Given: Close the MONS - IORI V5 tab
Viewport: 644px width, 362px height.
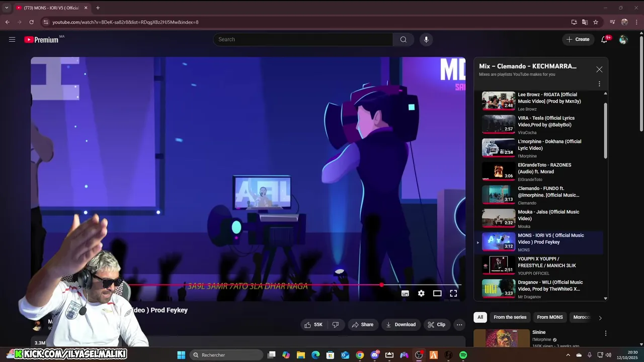Looking at the screenshot, I should [86, 8].
